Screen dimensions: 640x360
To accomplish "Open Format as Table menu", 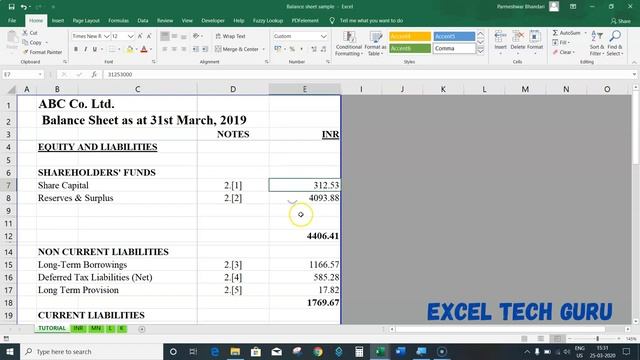I will (375, 43).
